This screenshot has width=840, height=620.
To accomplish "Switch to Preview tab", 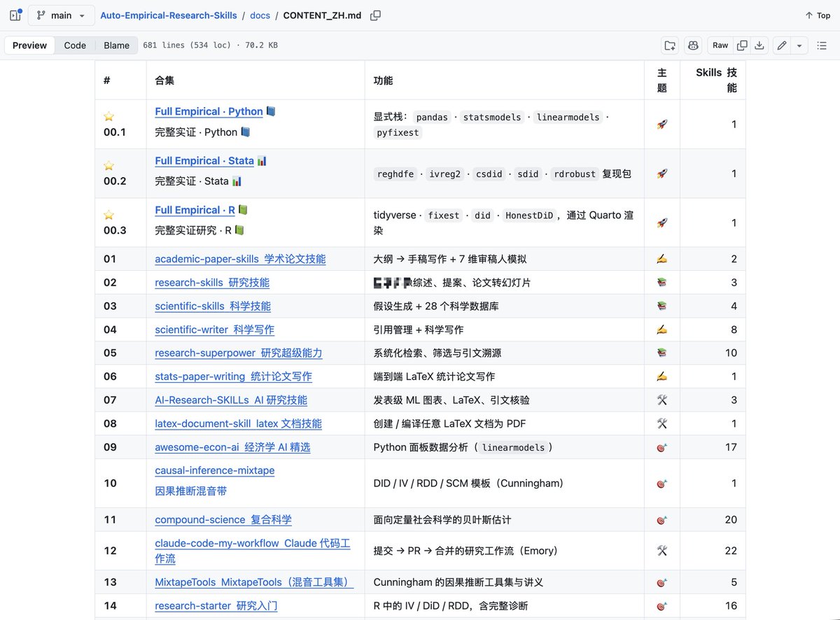I will pos(30,45).
